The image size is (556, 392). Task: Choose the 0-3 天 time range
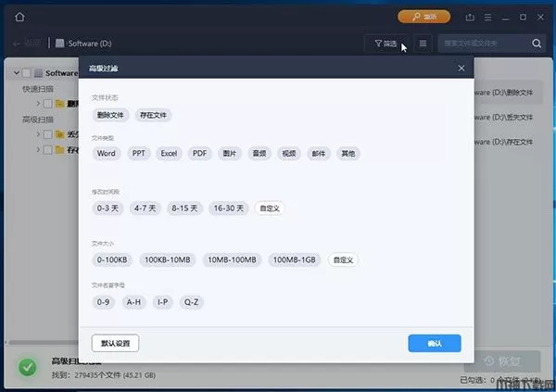click(x=107, y=208)
